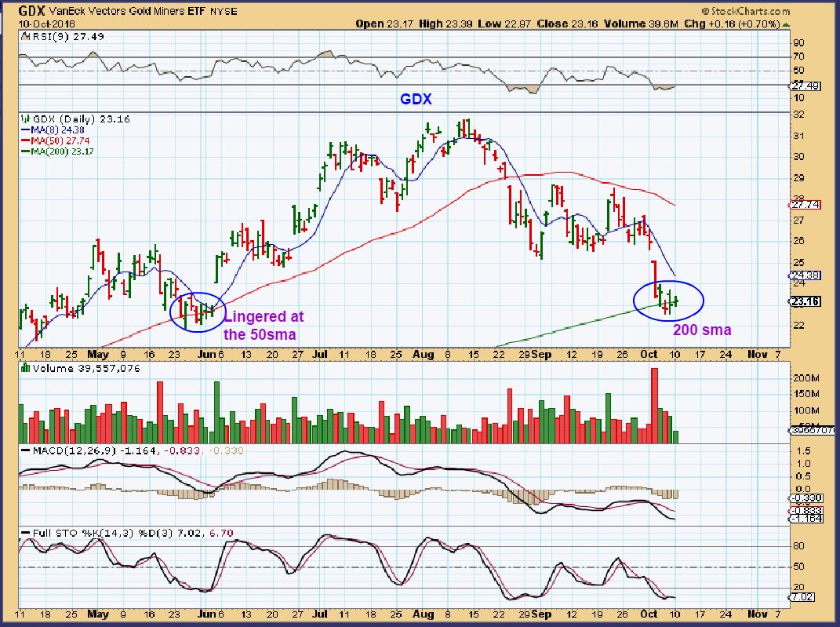Click the 'Chg +0.16 (+0.70%)' text

pos(731,24)
